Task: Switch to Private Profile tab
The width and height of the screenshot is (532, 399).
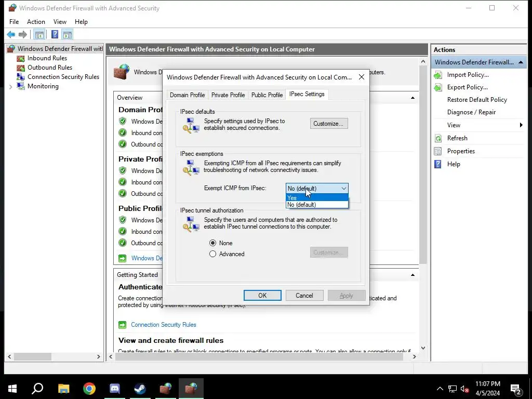Action: [228, 95]
